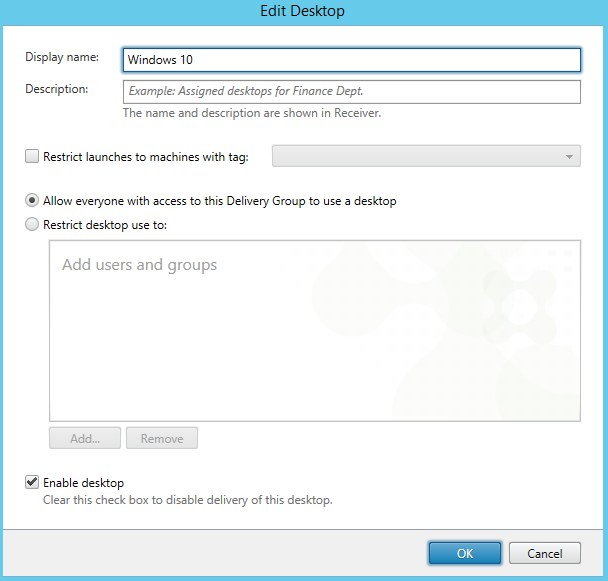Open the machine tag dropdown
608x581 pixels.
[x=426, y=156]
